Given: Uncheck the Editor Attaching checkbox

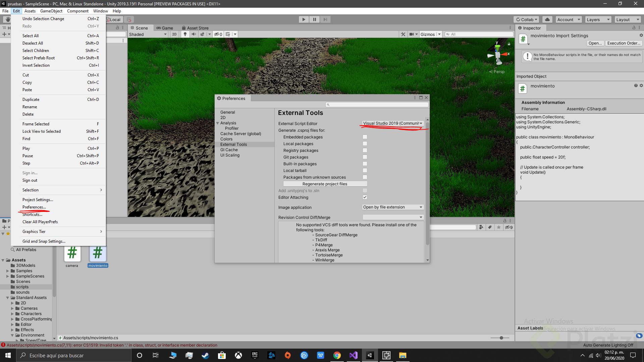Looking at the screenshot, I should click(365, 197).
